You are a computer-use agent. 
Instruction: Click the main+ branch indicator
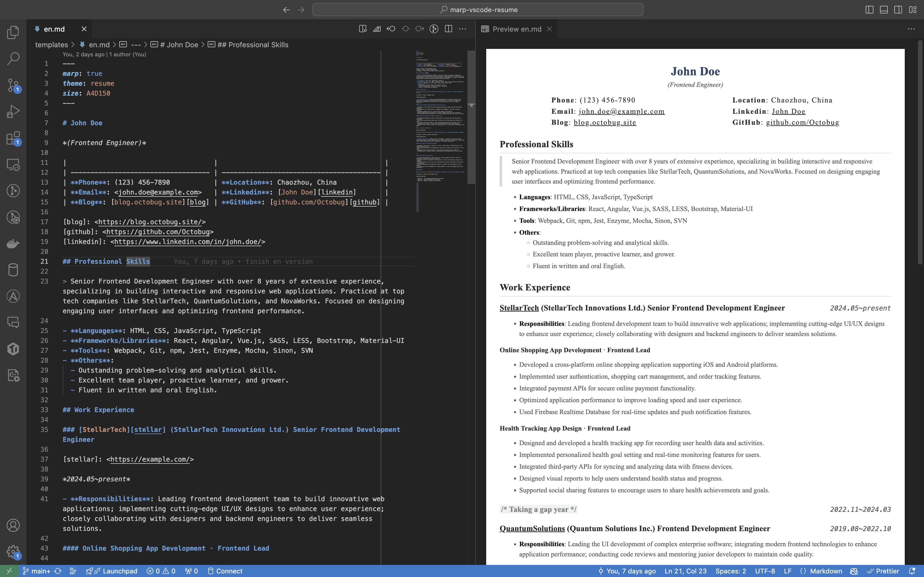[36, 571]
